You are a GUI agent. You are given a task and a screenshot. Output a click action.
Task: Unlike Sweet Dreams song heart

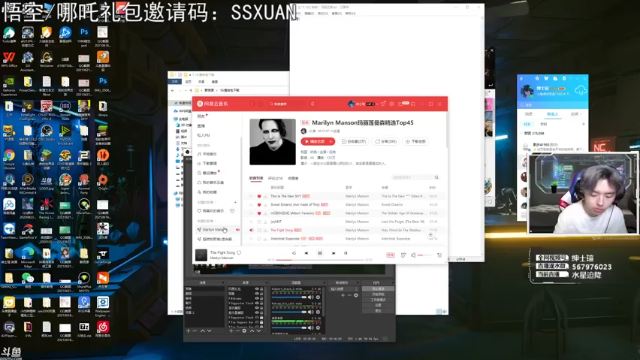click(x=259, y=205)
